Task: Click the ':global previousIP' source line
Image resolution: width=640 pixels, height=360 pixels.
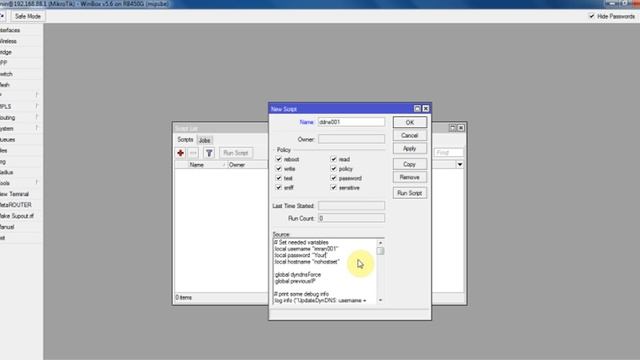Action: [295, 281]
